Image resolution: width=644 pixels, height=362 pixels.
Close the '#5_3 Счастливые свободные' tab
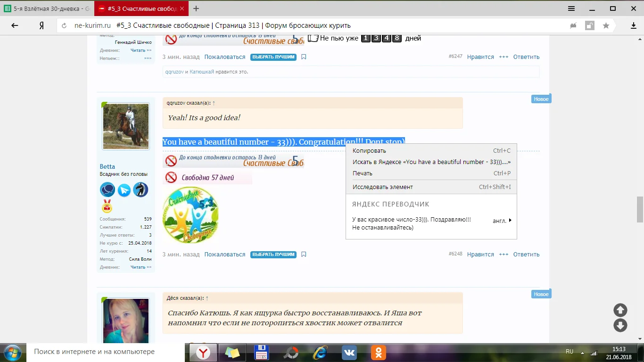click(x=182, y=8)
